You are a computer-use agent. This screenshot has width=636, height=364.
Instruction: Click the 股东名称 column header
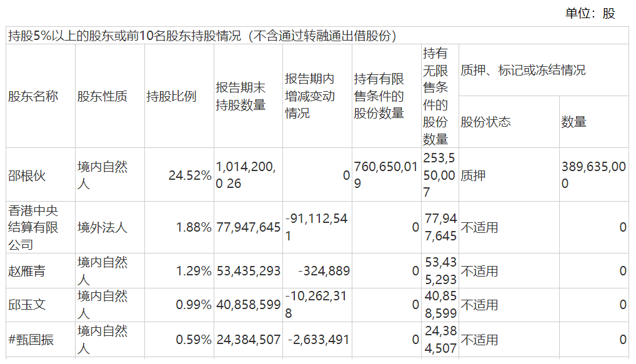(33, 96)
